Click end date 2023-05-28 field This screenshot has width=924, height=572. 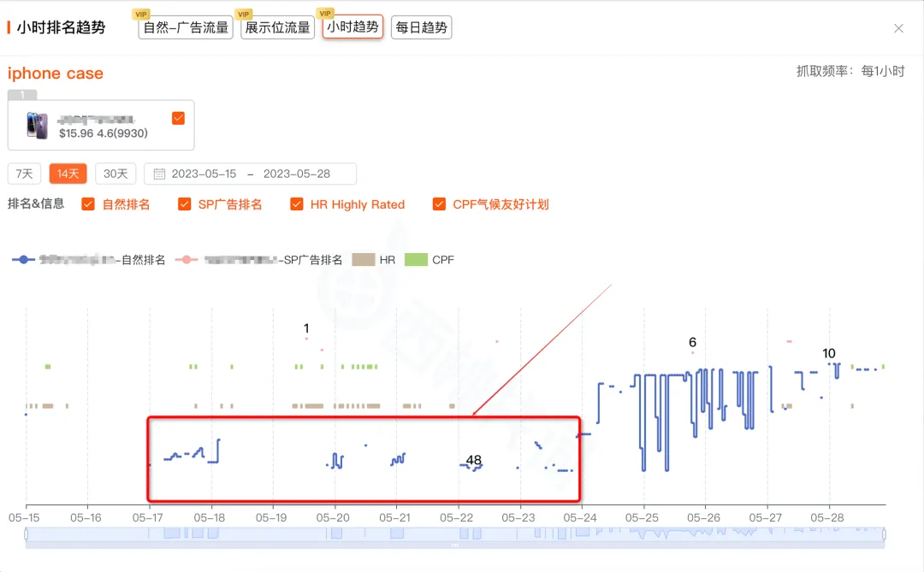296,174
